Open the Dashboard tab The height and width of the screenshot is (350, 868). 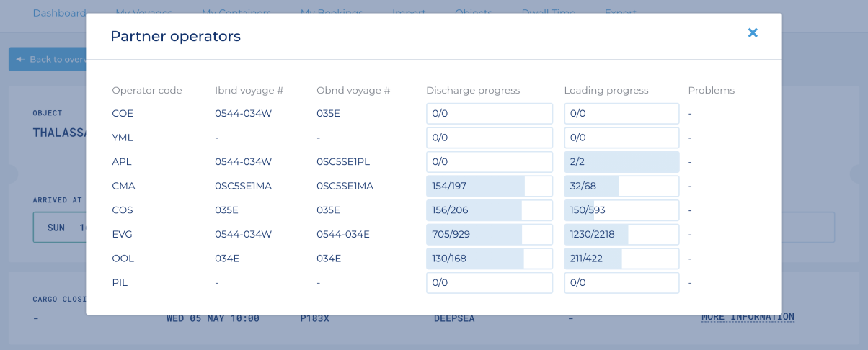click(59, 13)
